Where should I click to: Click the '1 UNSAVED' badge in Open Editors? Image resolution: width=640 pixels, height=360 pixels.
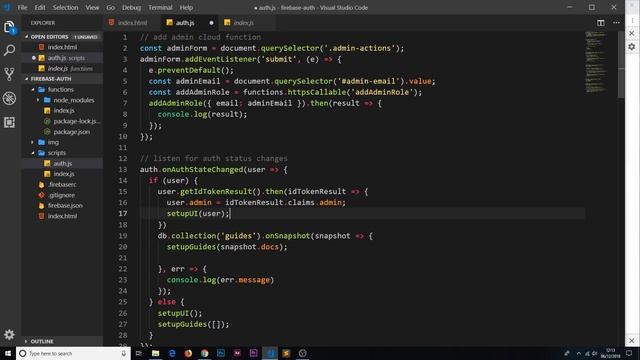86,37
